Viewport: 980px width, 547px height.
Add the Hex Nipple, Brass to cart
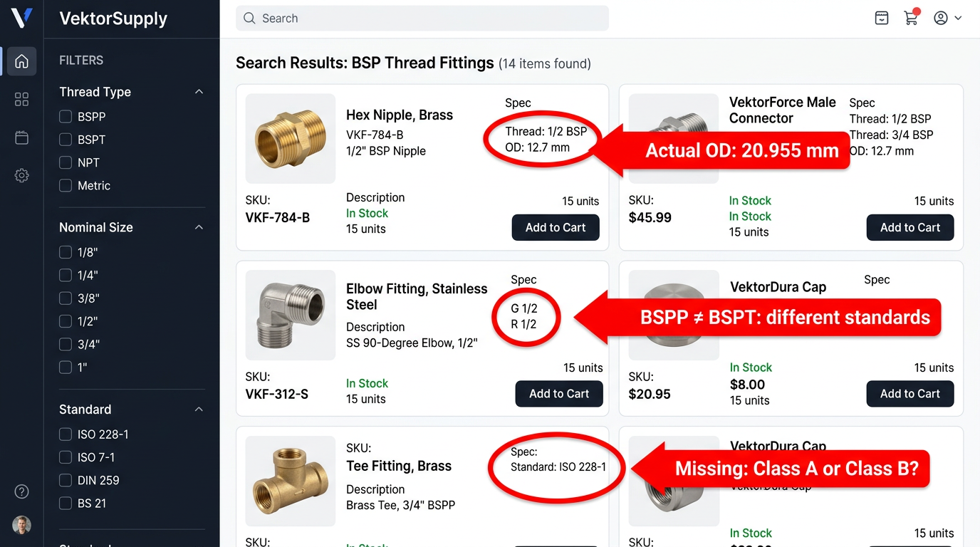tap(555, 228)
